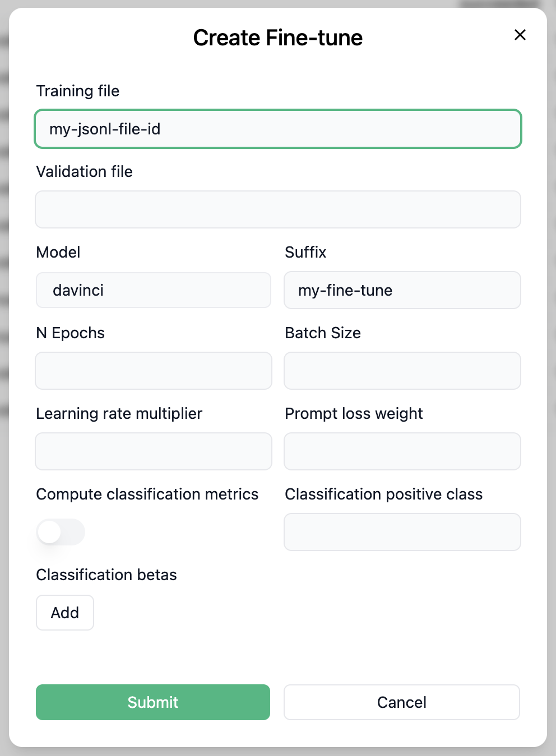
Task: Select the Prompt loss weight input
Action: (402, 451)
